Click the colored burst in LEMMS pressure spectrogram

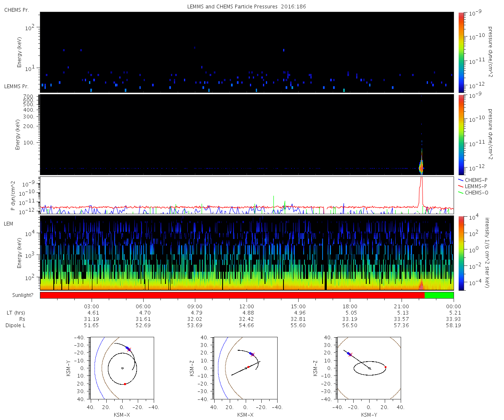pyautogui.click(x=421, y=166)
